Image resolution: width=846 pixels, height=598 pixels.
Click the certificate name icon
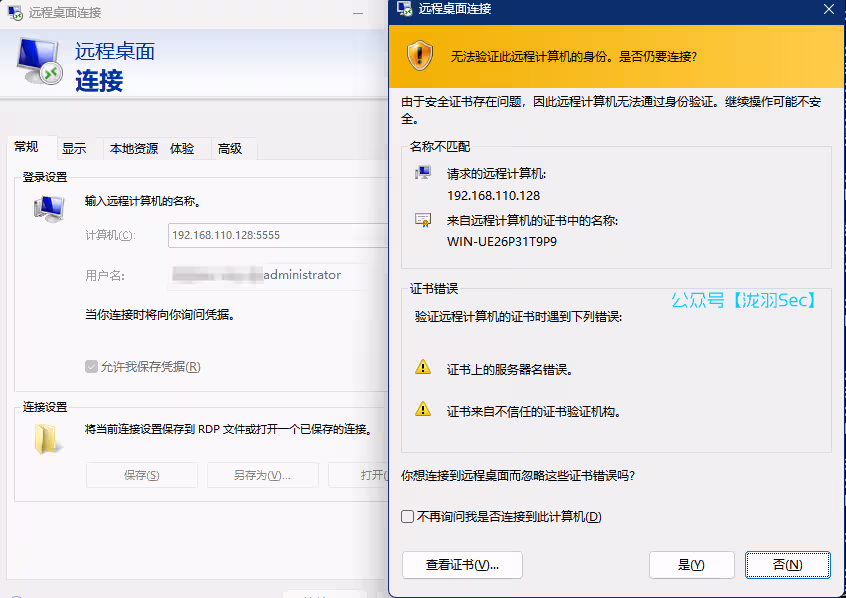coord(423,220)
